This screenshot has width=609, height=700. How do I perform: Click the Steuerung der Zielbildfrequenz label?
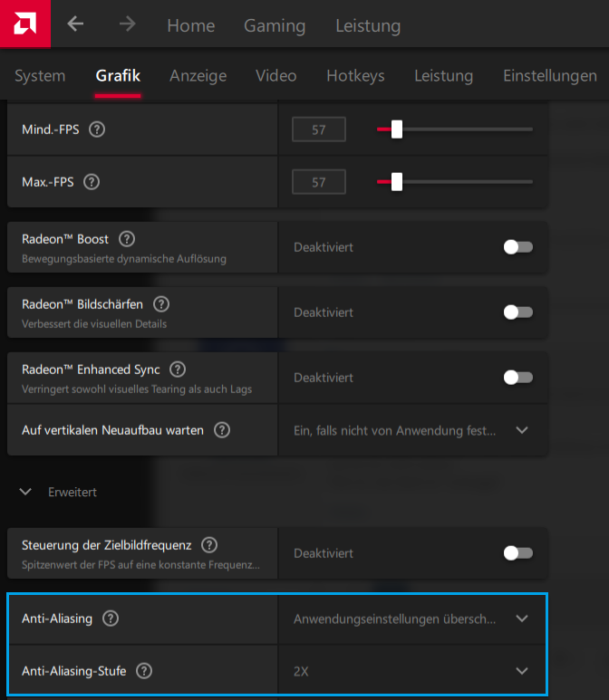click(106, 545)
